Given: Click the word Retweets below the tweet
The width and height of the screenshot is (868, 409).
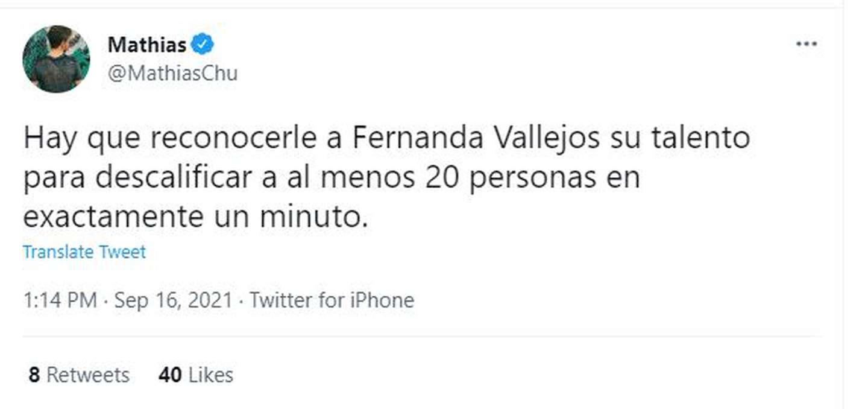Looking at the screenshot, I should 88,375.
